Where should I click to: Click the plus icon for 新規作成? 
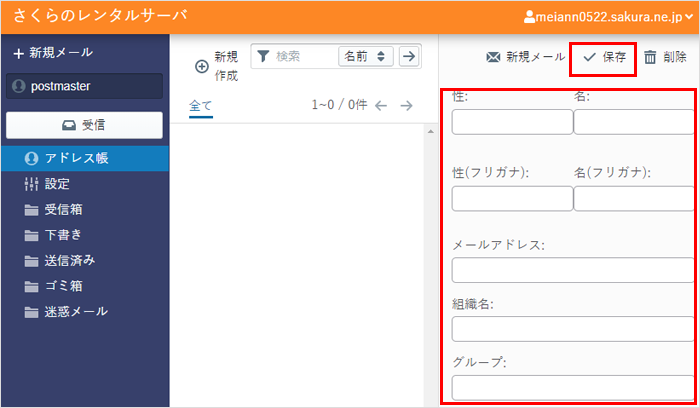coord(202,67)
